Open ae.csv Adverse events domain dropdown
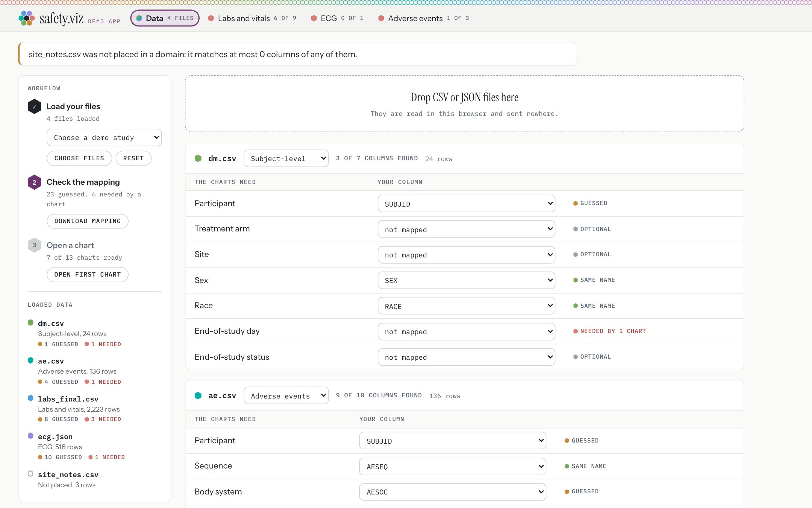Screen dimensions: 812x508 coord(286,395)
